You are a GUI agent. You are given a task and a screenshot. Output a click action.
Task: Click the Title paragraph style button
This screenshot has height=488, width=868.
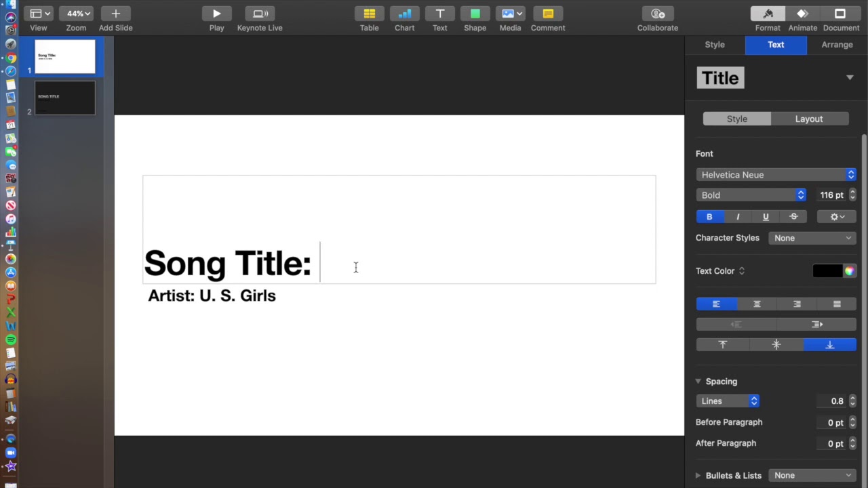pos(720,78)
